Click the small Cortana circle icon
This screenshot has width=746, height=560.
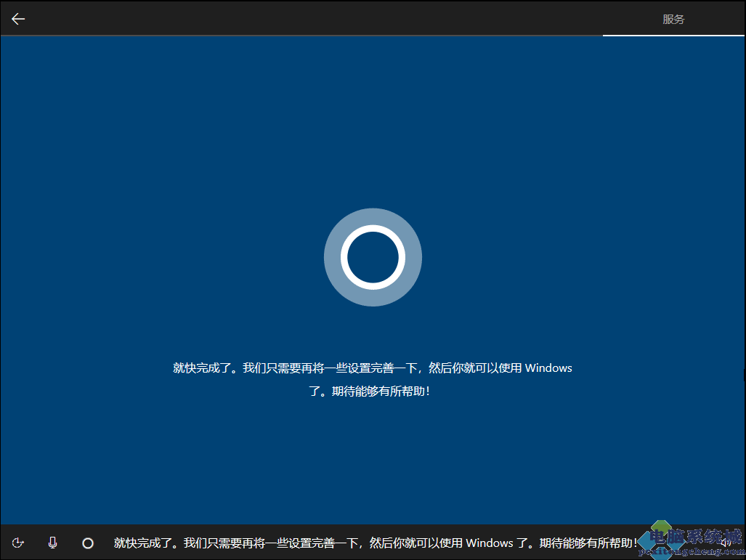pyautogui.click(x=88, y=543)
